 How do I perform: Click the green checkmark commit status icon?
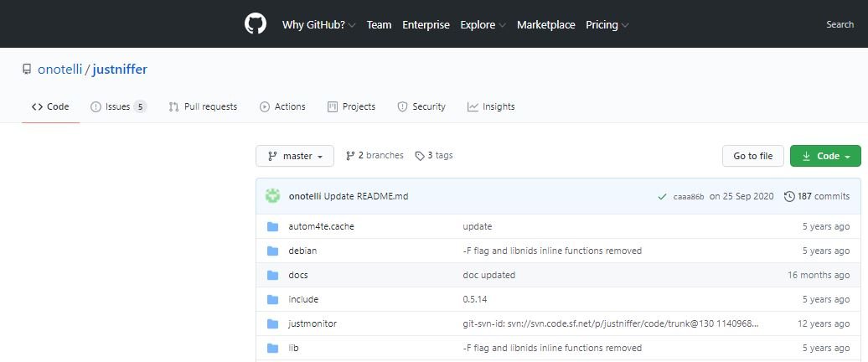tap(662, 196)
